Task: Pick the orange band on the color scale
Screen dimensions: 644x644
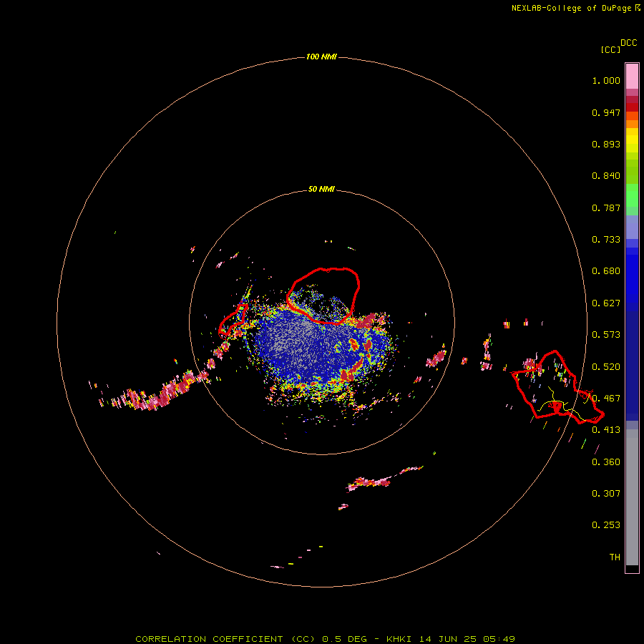Action: [x=632, y=124]
